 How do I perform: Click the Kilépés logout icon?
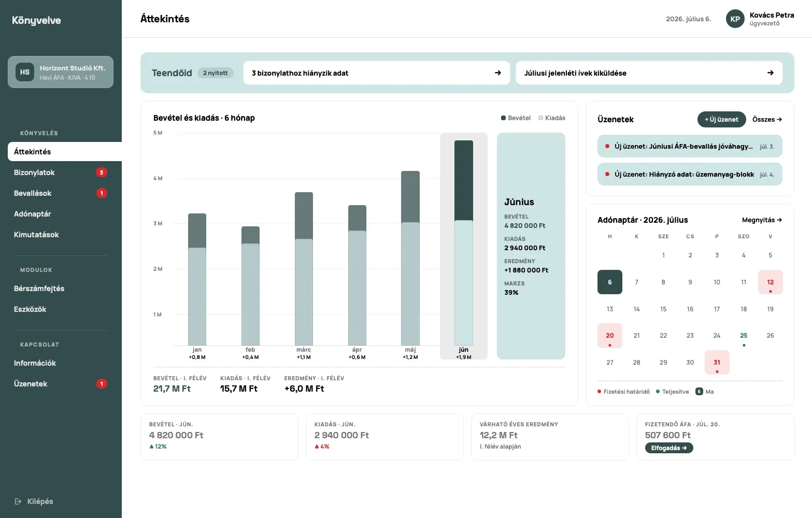18,501
